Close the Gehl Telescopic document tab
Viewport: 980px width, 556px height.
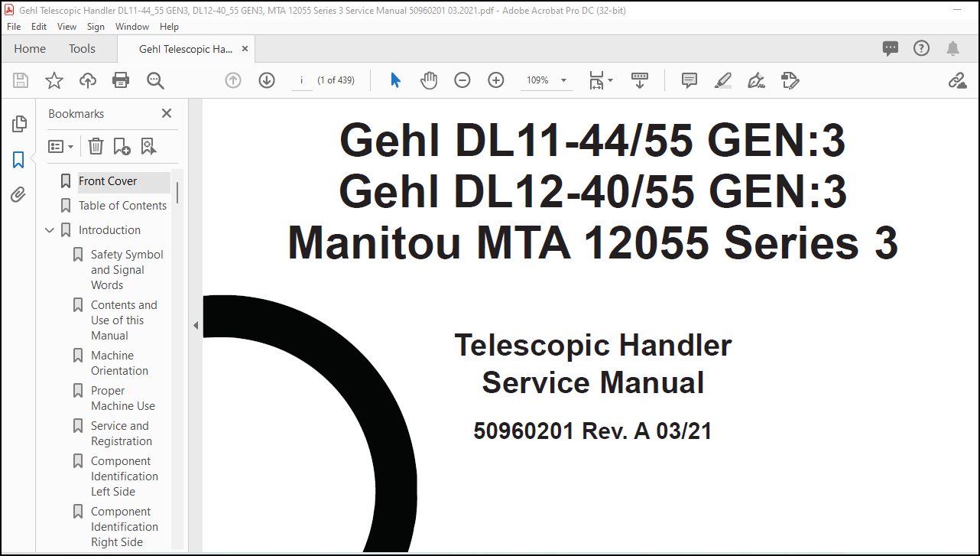point(245,49)
